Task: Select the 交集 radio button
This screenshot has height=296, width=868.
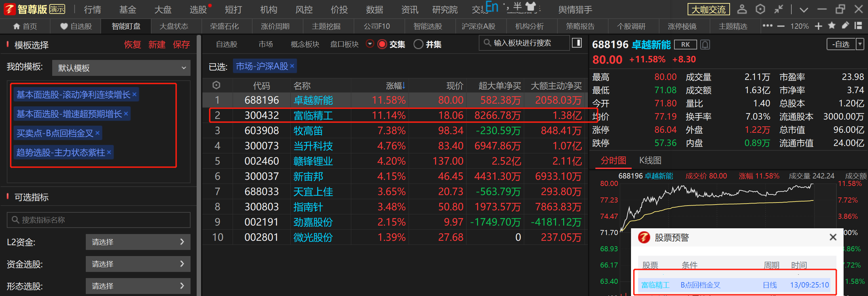Action: tap(382, 44)
